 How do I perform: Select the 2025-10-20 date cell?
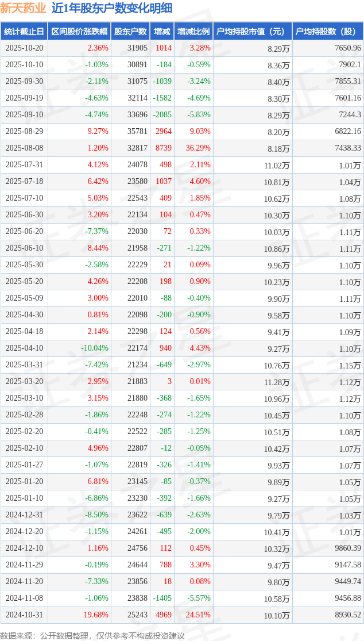click(x=24, y=48)
